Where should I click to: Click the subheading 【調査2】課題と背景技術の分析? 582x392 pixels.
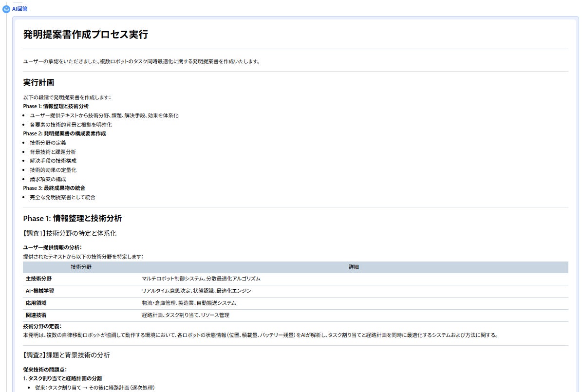click(66, 355)
